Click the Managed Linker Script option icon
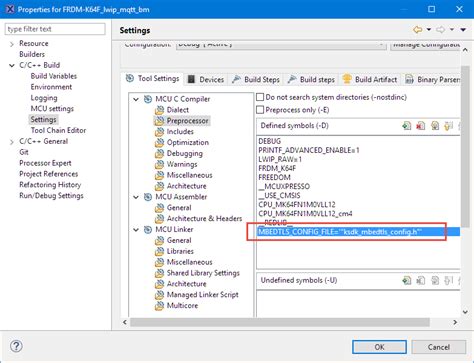 pyautogui.click(x=160, y=295)
